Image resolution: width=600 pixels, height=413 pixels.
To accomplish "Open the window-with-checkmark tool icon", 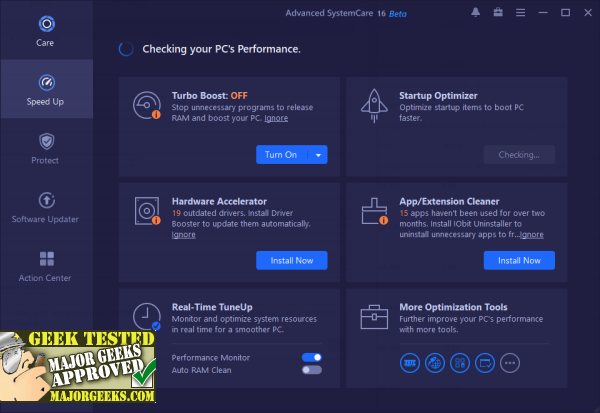I will [x=485, y=362].
